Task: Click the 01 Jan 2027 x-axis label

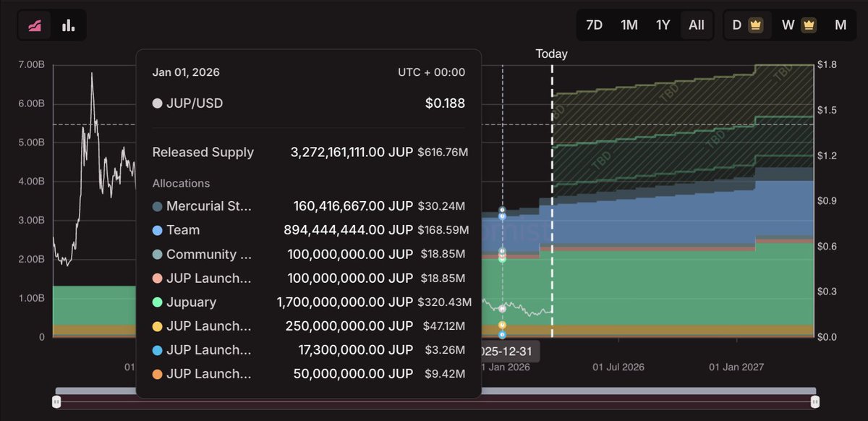Action: click(x=736, y=367)
